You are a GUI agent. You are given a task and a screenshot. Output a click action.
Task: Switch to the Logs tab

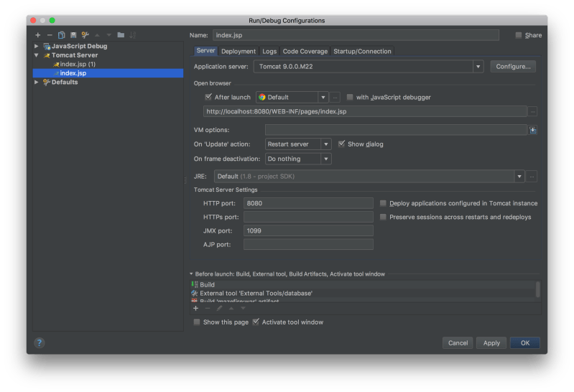pyautogui.click(x=269, y=51)
